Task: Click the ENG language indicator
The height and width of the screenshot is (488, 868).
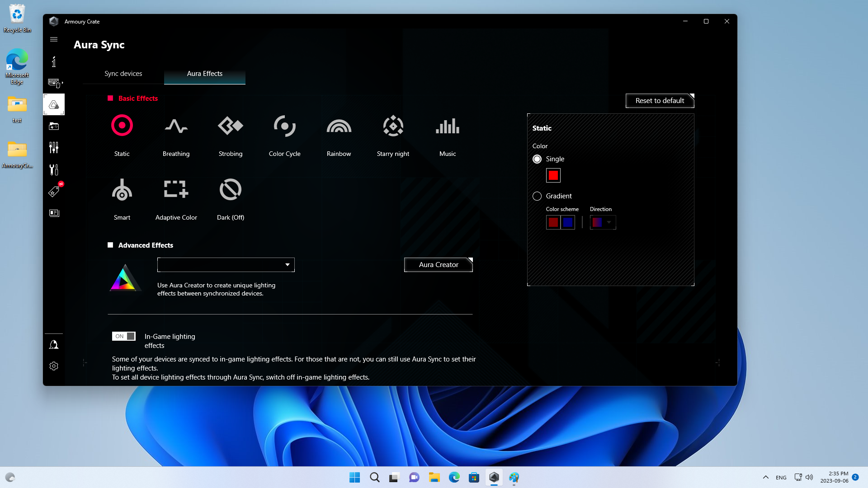Action: tap(781, 478)
